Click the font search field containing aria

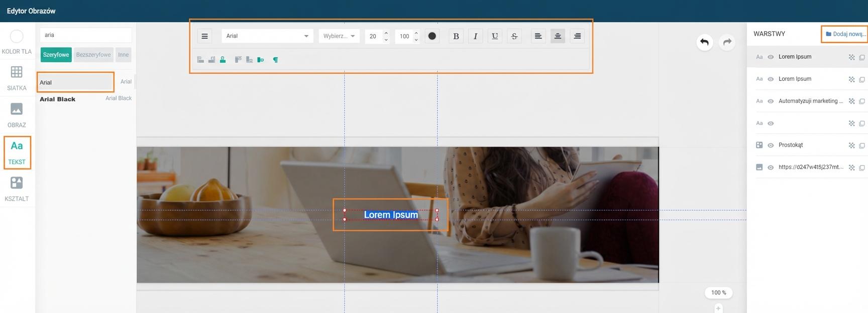(x=85, y=35)
